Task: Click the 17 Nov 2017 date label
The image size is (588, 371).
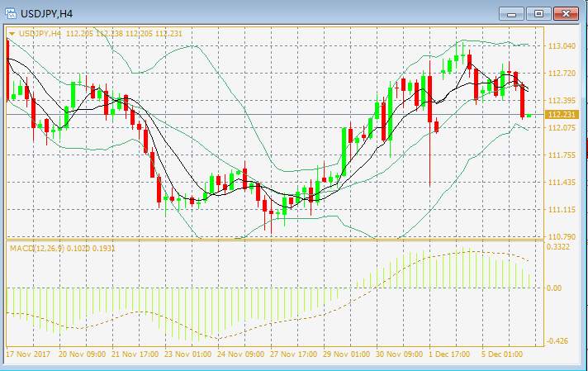Action: tap(28, 354)
